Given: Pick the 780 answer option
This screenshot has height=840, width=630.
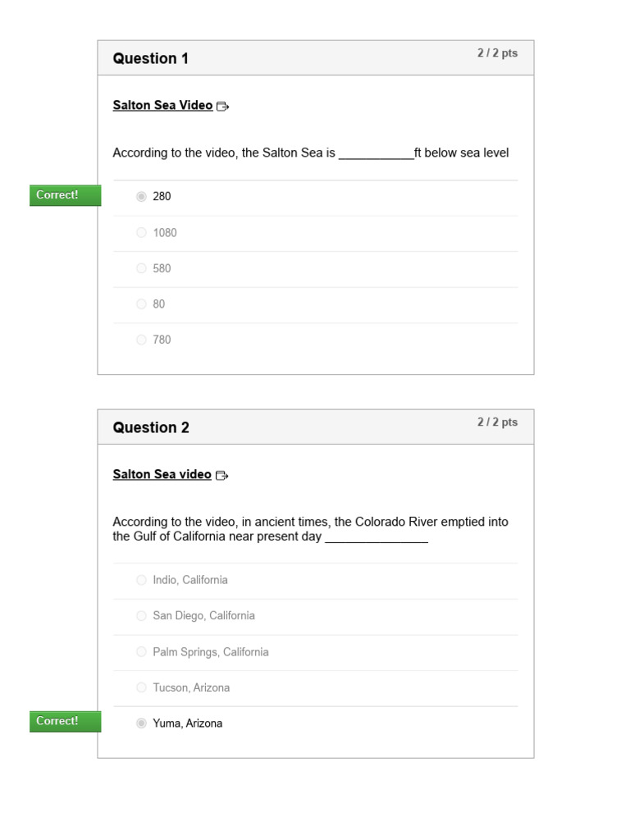Looking at the screenshot, I should tap(141, 340).
